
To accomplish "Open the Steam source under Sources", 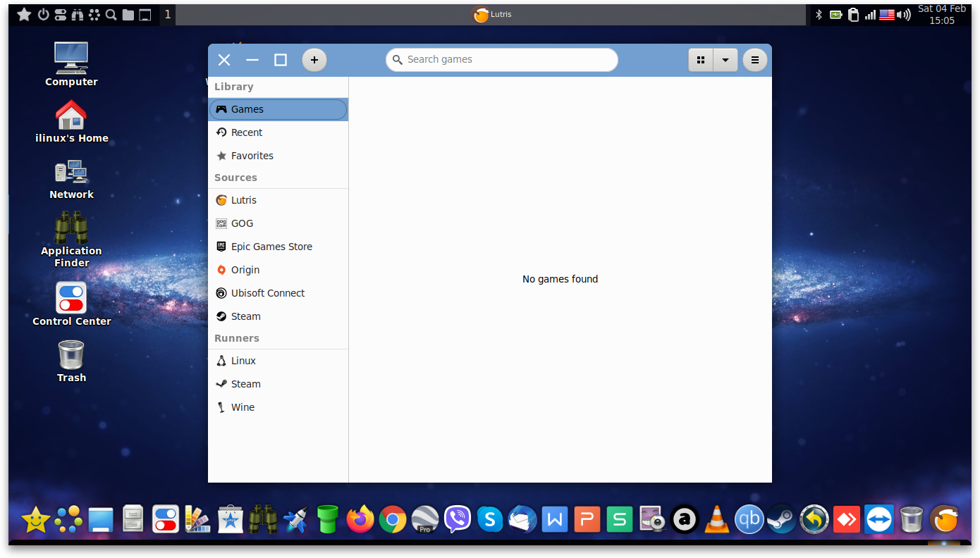I will pos(278,316).
